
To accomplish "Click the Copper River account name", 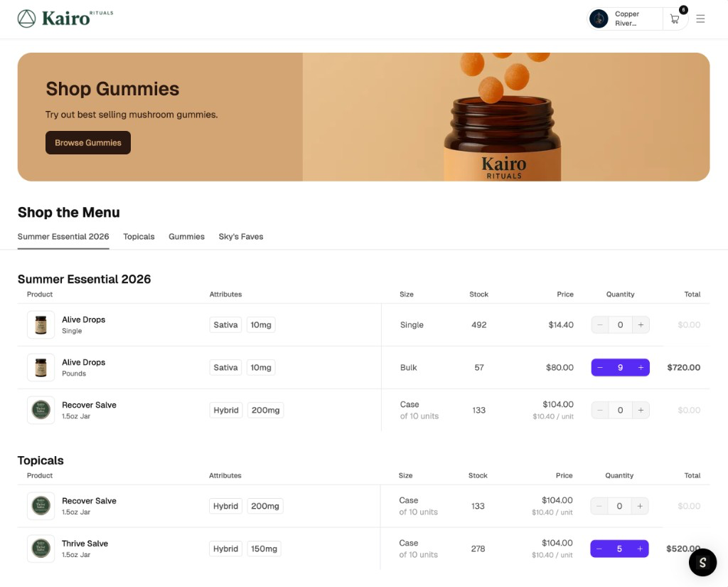I will [627, 19].
